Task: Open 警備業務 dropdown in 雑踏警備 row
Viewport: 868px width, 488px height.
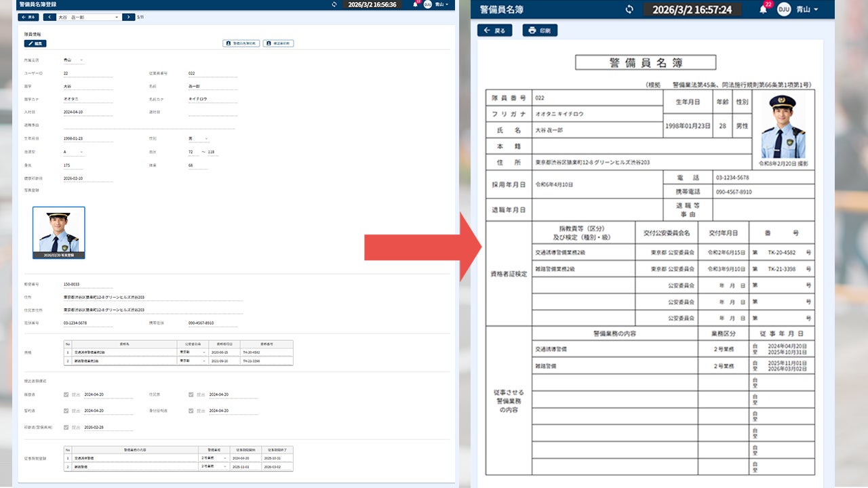Action: pos(214,466)
